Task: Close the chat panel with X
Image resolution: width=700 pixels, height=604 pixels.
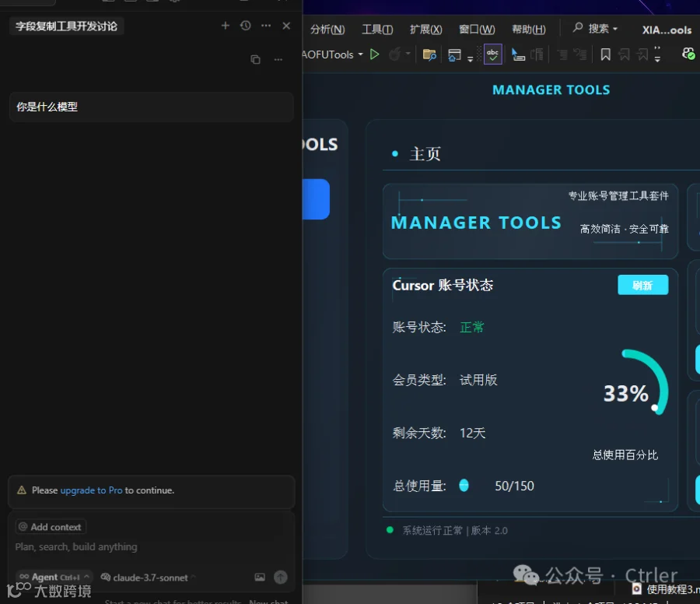Action: [286, 26]
